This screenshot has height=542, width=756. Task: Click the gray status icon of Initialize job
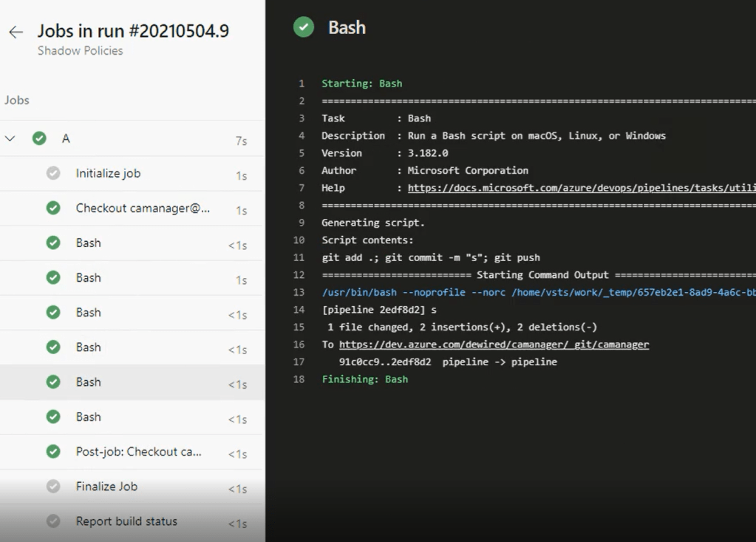pyautogui.click(x=53, y=174)
